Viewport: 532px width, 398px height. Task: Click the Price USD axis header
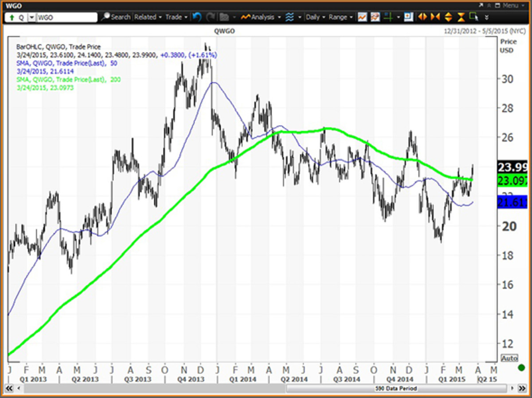[508, 45]
